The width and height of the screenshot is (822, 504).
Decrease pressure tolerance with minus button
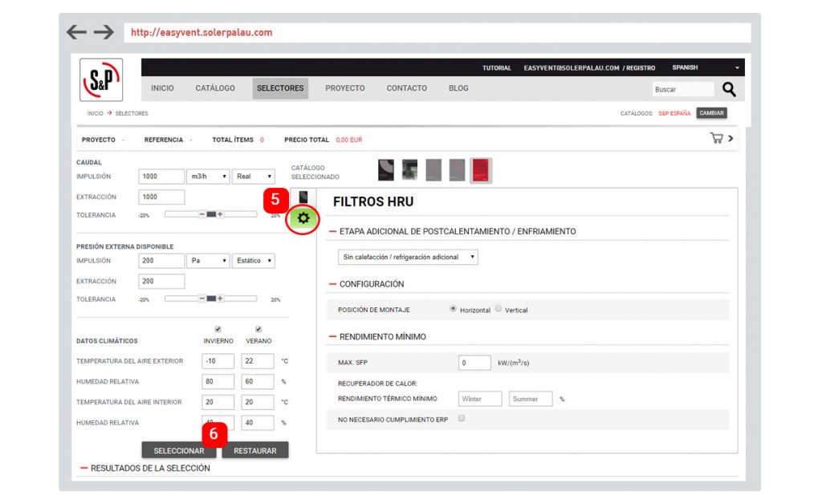tap(201, 299)
